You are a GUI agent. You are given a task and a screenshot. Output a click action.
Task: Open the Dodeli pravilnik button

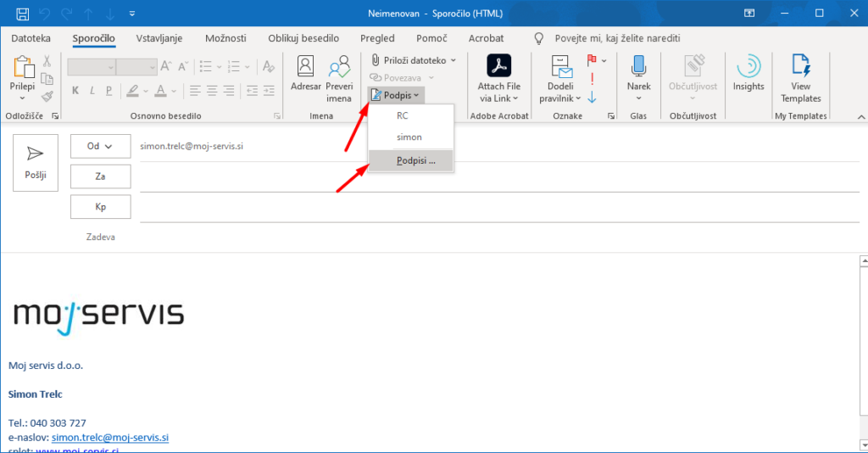click(x=560, y=79)
